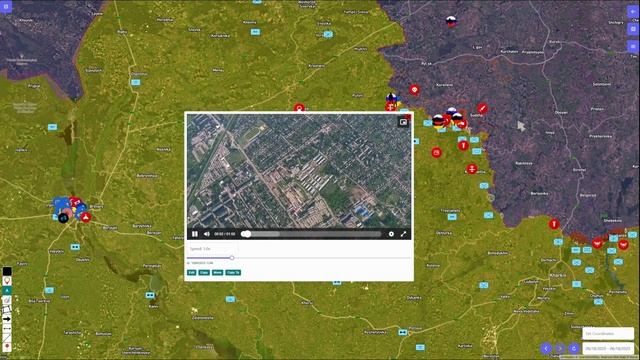Click the third purple button on right edge
Image resolution: width=640 pixels, height=360 pixels.
click(x=633, y=47)
